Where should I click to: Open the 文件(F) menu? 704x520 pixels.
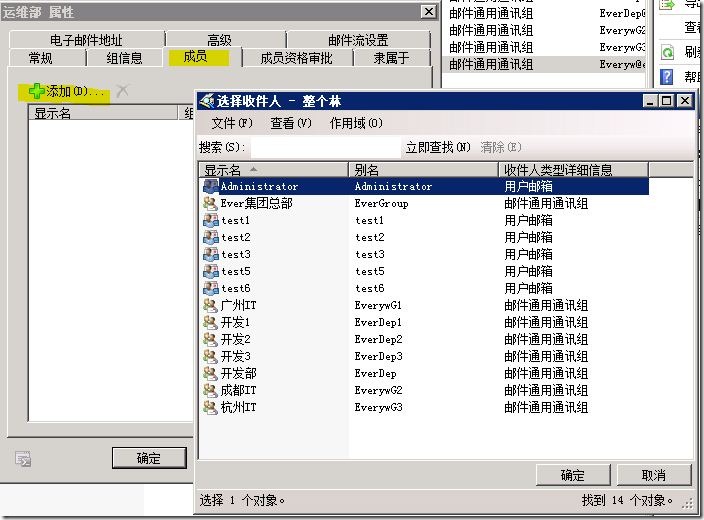point(231,123)
